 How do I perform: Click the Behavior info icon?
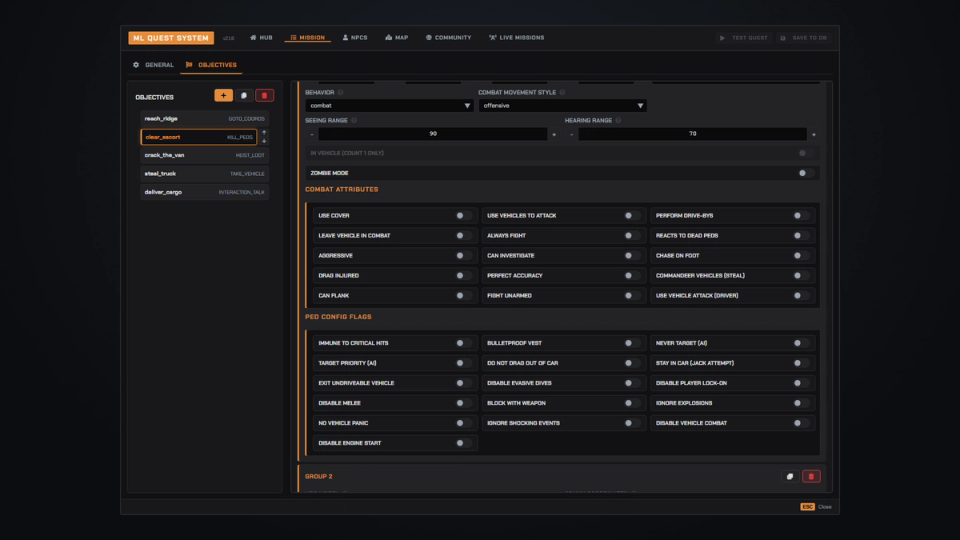[340, 92]
